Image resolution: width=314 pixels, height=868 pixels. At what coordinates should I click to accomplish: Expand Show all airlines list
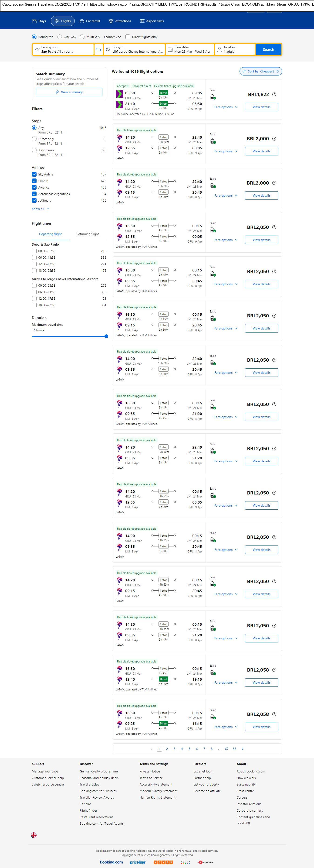(41, 209)
